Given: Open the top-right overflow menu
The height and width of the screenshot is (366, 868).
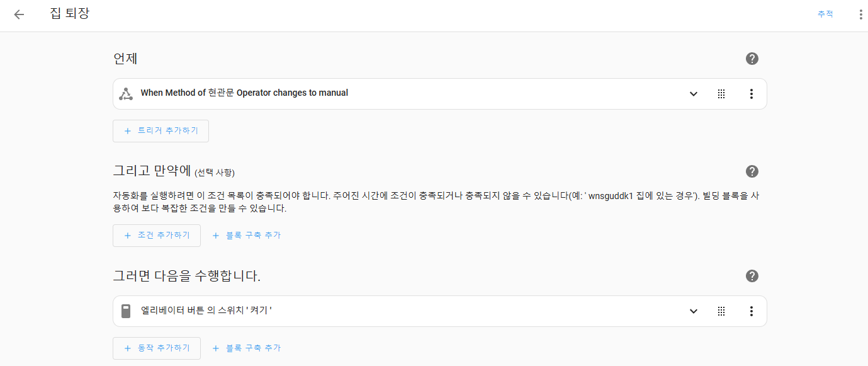Looking at the screenshot, I should coord(860,14).
